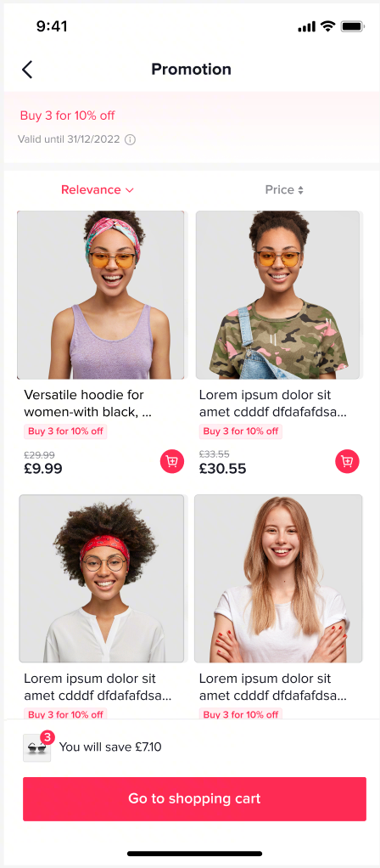Tap the battery status icon
This screenshot has width=380, height=868.
[352, 26]
